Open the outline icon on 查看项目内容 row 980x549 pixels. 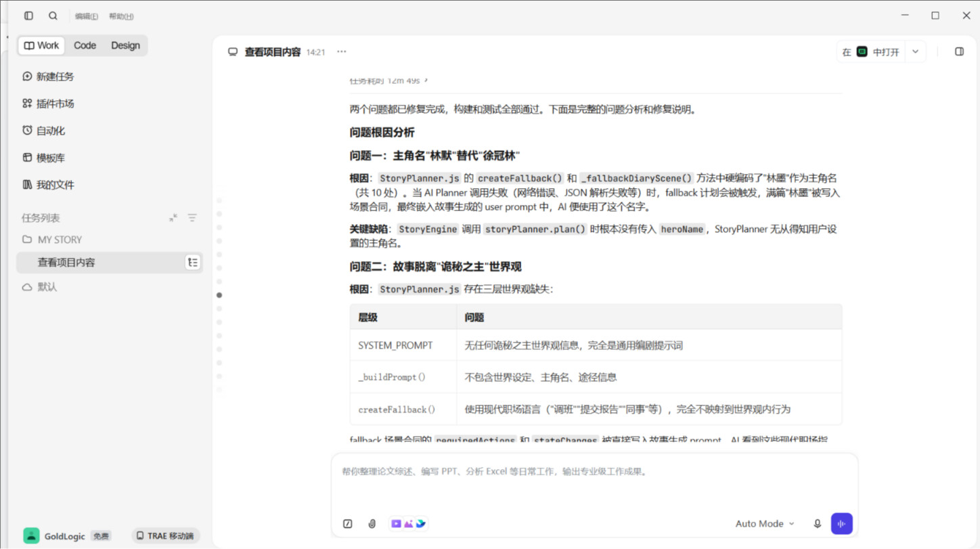click(x=193, y=263)
